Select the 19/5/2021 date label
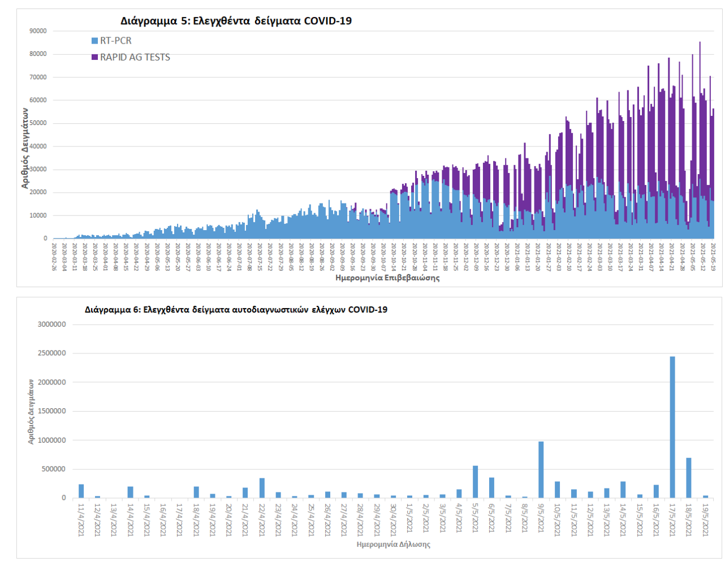This screenshot has height=588, width=725. click(x=705, y=520)
